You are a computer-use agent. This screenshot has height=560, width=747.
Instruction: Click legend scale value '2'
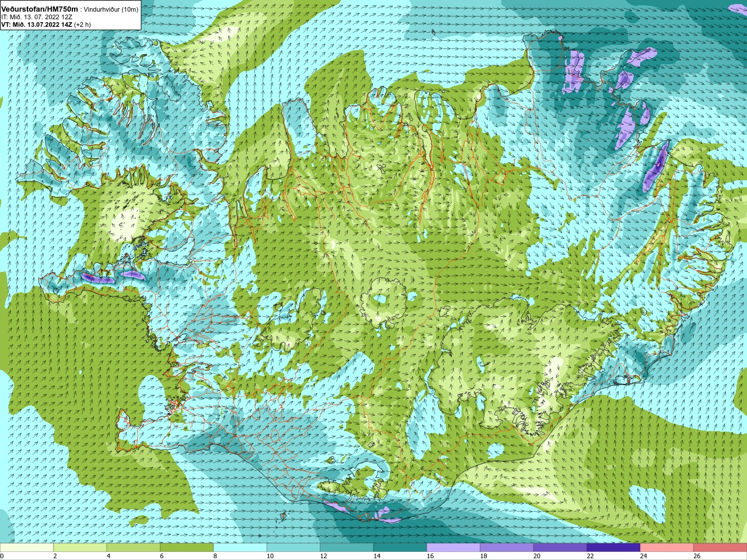tap(55, 556)
